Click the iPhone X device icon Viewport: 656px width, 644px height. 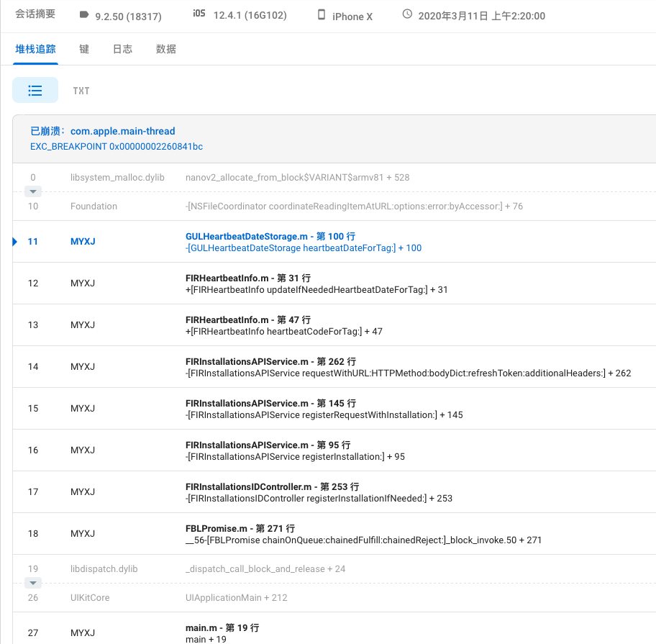pos(322,15)
